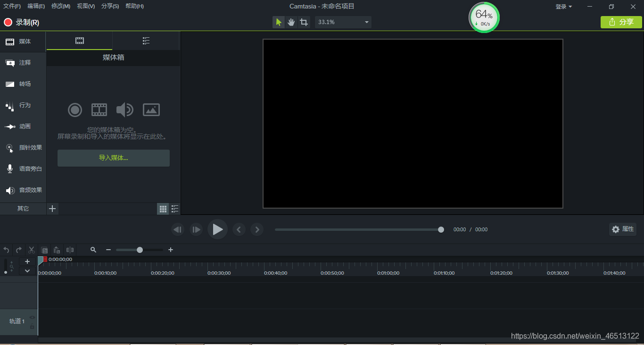Zoom out the timeline with minus
This screenshot has height=345, width=644.
108,250
